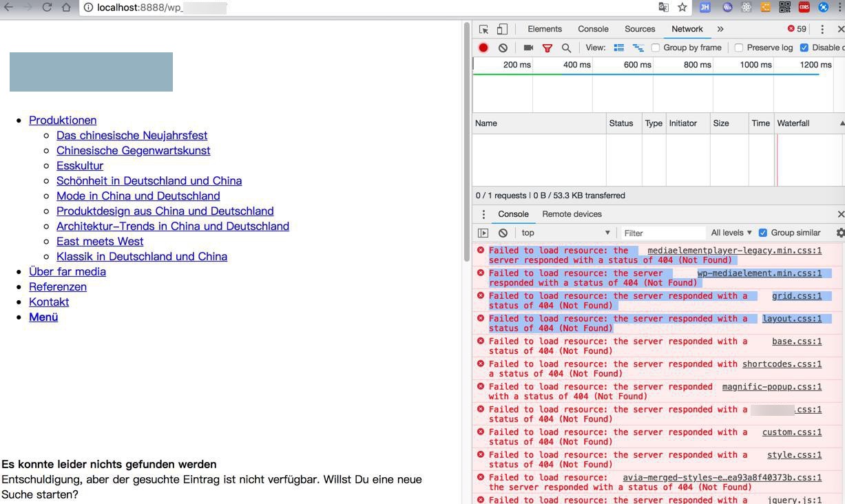The image size is (845, 504).
Task: Open the JH browser extension
Action: point(705,7)
